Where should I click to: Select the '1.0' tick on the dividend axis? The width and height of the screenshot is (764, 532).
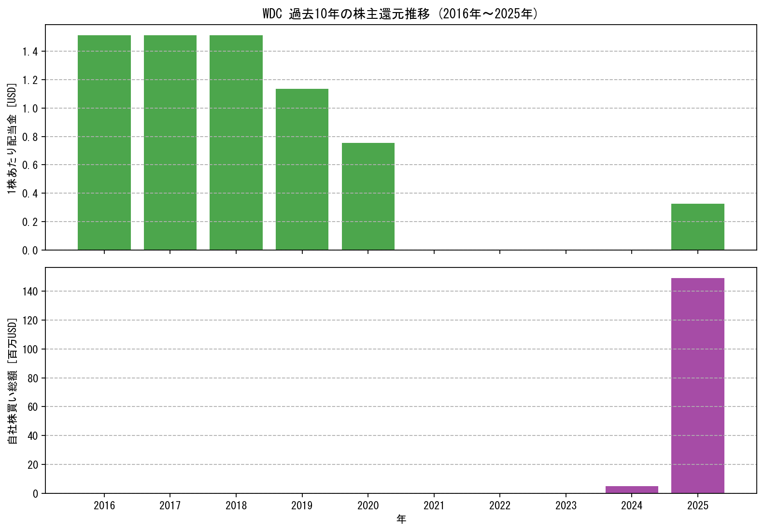click(30, 109)
